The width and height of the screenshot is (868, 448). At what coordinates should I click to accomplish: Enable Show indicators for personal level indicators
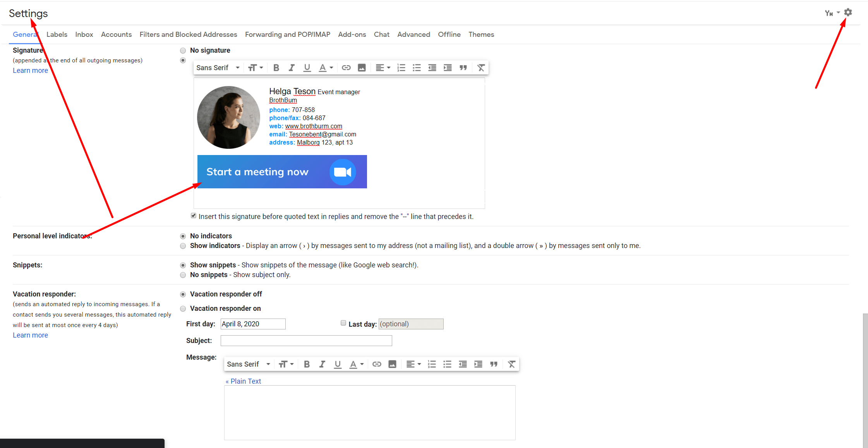tap(183, 246)
